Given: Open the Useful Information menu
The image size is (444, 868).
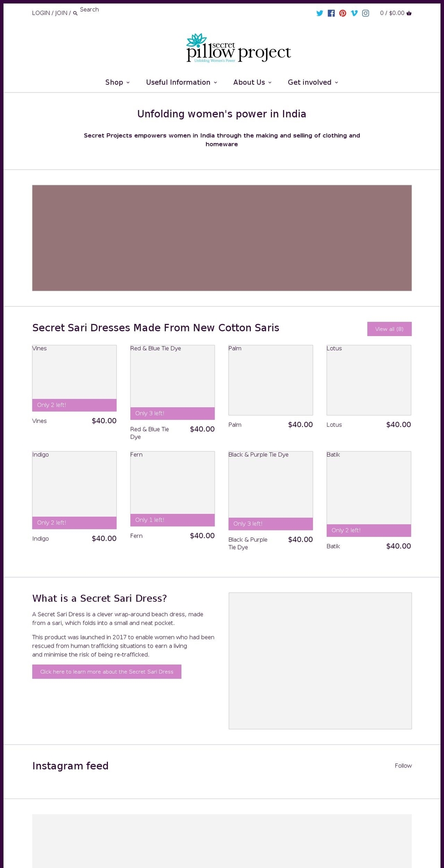Looking at the screenshot, I should point(178,82).
